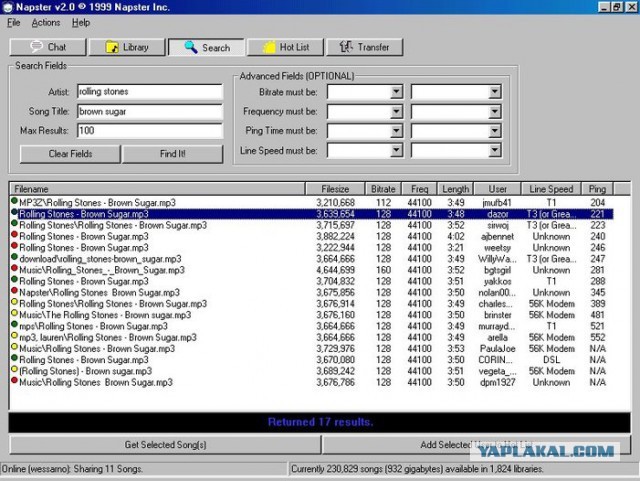Click green status dot for WillyWa row
The width and height of the screenshot is (640, 481).
pos(14,257)
